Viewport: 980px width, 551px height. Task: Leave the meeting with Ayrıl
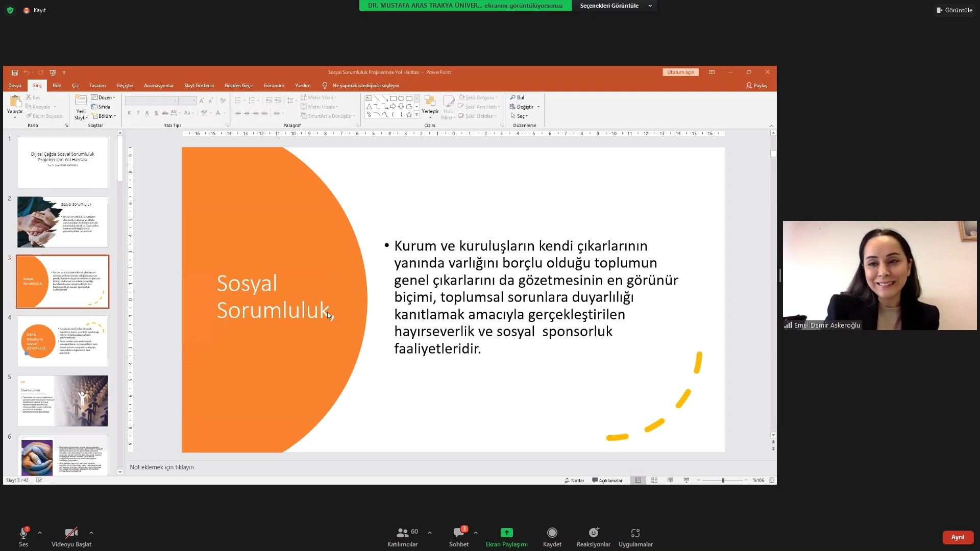click(x=958, y=537)
